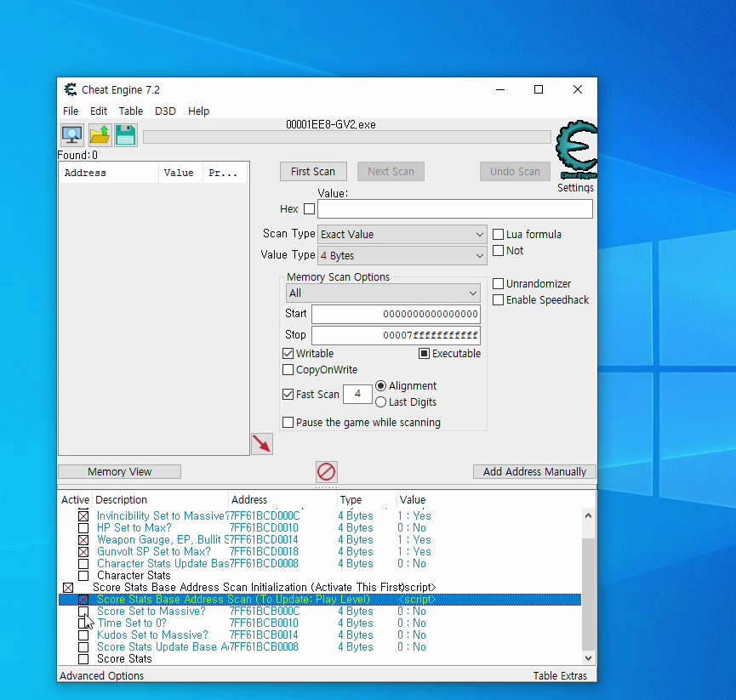Deactivate Gunvolt SP Set to Max entry
The height and width of the screenshot is (700, 736).
(x=83, y=552)
